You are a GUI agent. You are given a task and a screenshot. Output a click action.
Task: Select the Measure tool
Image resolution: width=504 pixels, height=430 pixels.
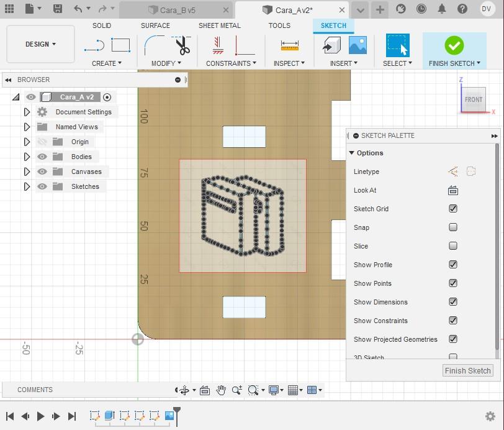tap(290, 45)
